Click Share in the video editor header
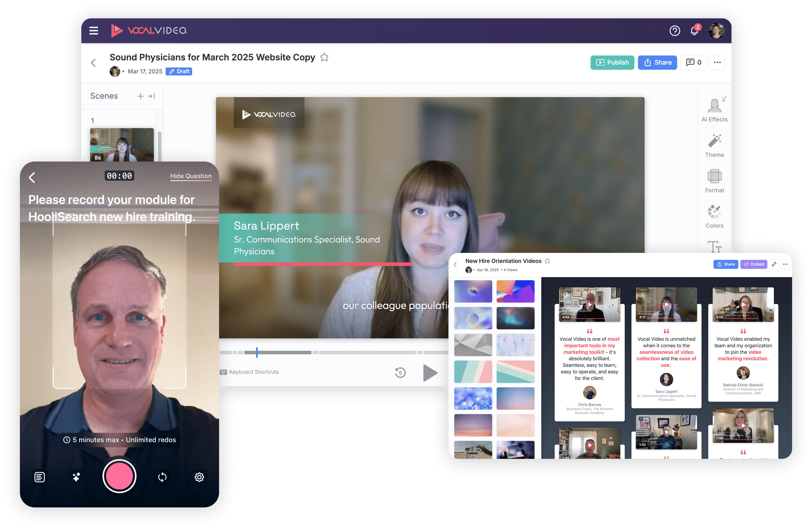812x529 pixels. coord(657,62)
